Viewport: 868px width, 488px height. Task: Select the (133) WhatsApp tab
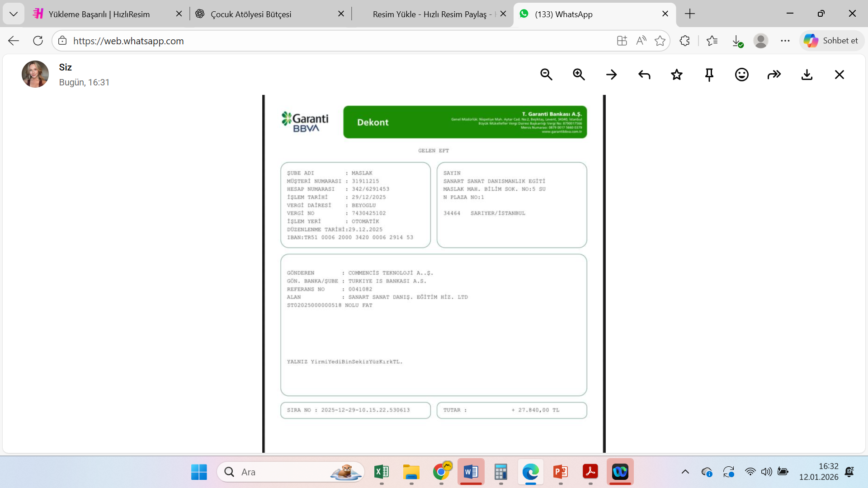594,14
